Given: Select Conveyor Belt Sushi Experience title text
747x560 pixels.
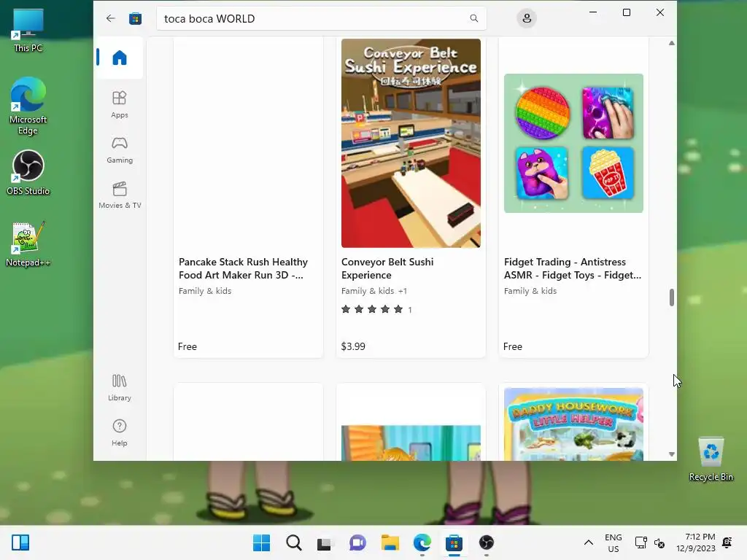Looking at the screenshot, I should pyautogui.click(x=387, y=268).
